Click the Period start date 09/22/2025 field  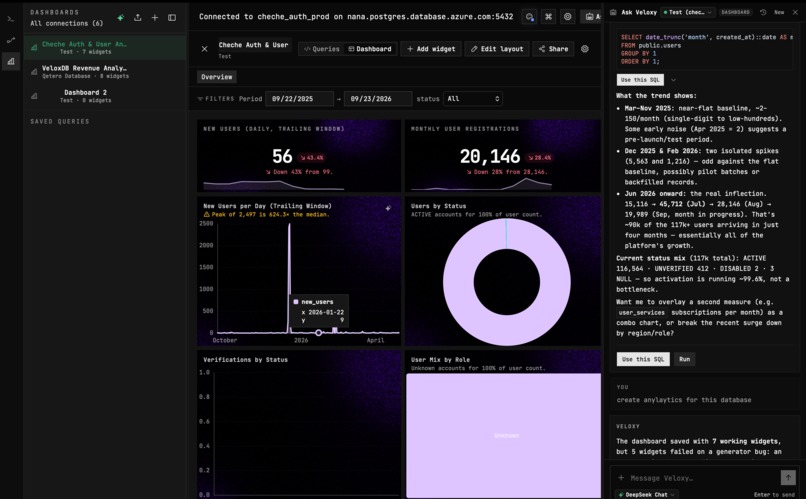point(299,99)
